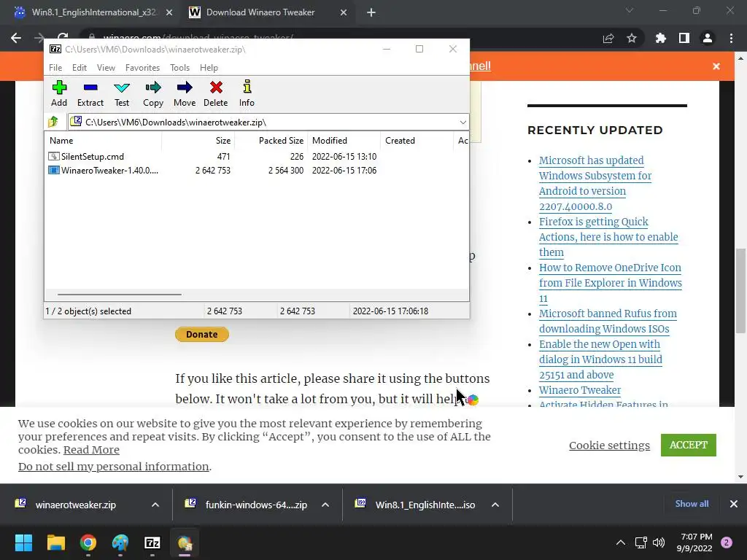Toggle the Chrome side panel icon

pos(684,38)
